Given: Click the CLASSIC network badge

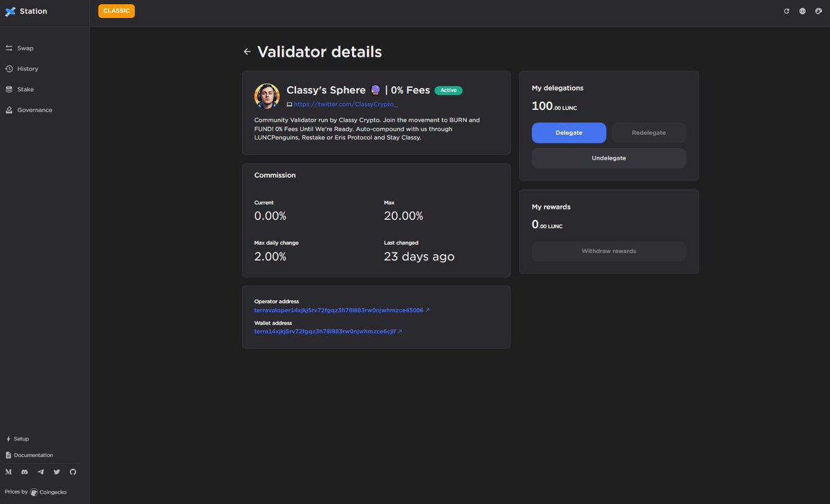Looking at the screenshot, I should [116, 11].
